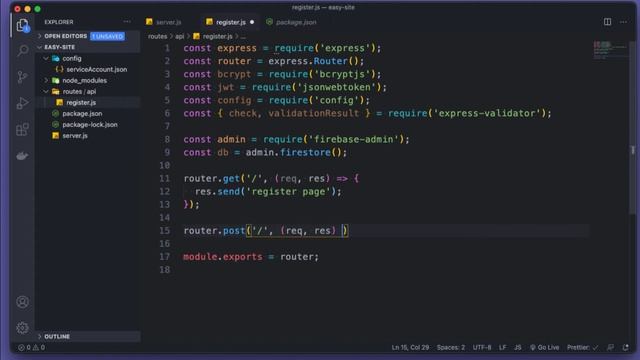The height and width of the screenshot is (360, 640).
Task: Collapse the routes / api folder
Action: [x=46, y=91]
